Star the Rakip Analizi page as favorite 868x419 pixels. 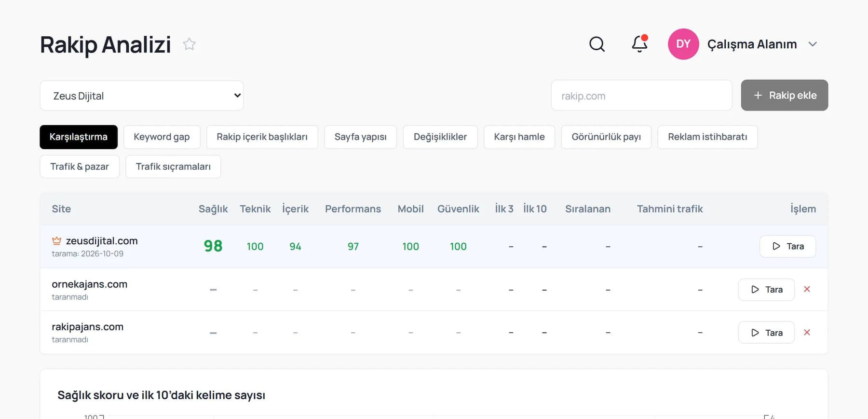[189, 44]
